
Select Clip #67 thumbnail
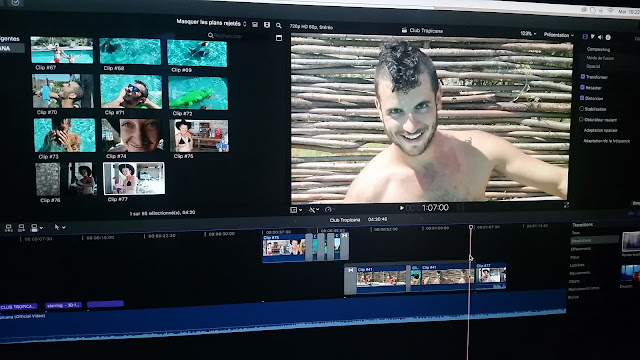62,50
